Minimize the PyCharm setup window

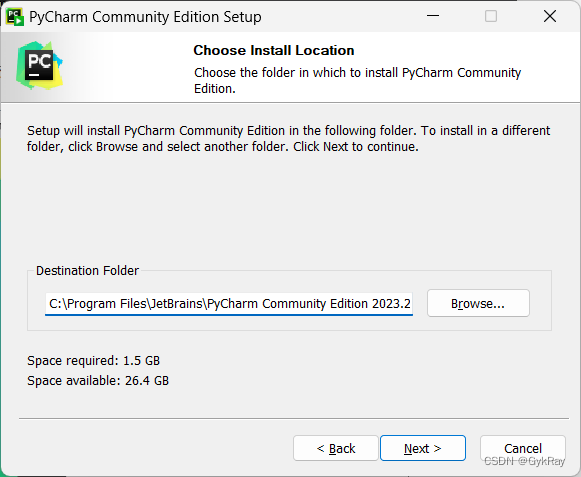(x=432, y=16)
